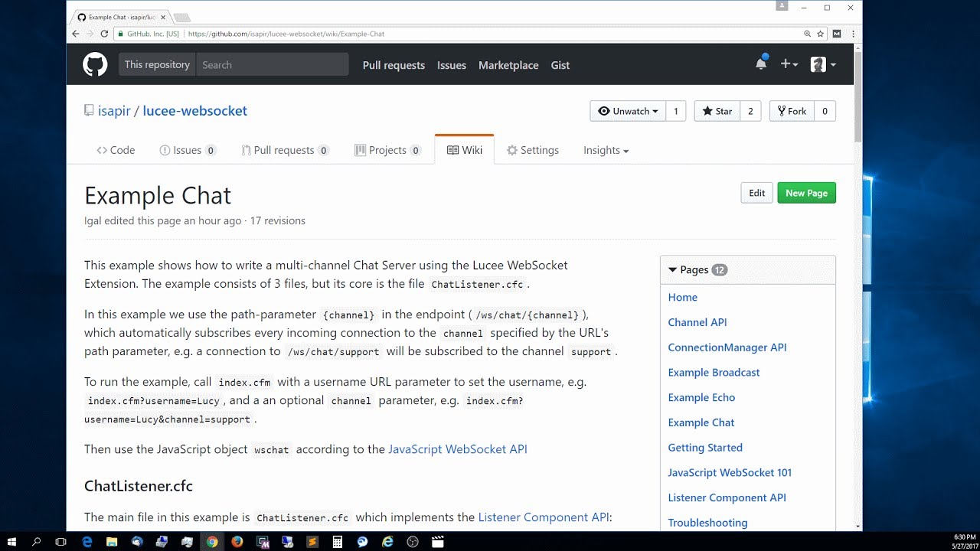Switch to the Projects tab
The height and width of the screenshot is (551, 980).
(388, 150)
